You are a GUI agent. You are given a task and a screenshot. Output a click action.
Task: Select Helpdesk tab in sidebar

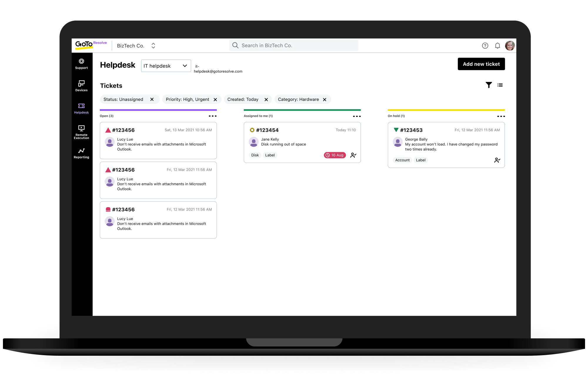tap(81, 108)
